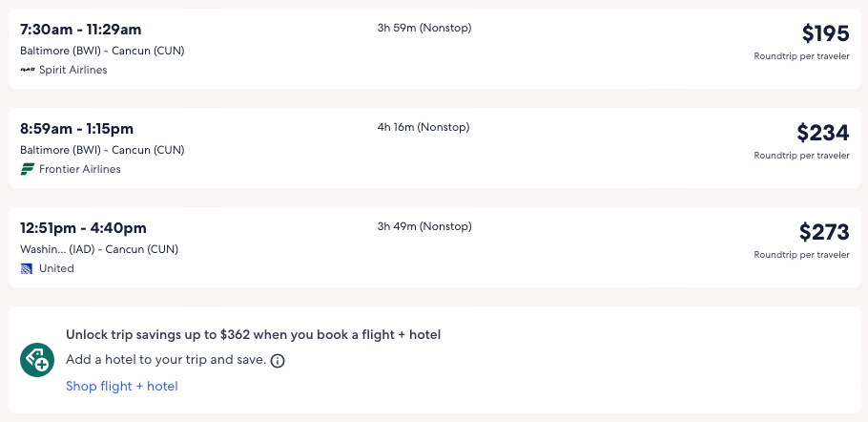The width and height of the screenshot is (868, 422).
Task: Select the 12:51pm - 4:40pm United flight
Action: [x=83, y=227]
